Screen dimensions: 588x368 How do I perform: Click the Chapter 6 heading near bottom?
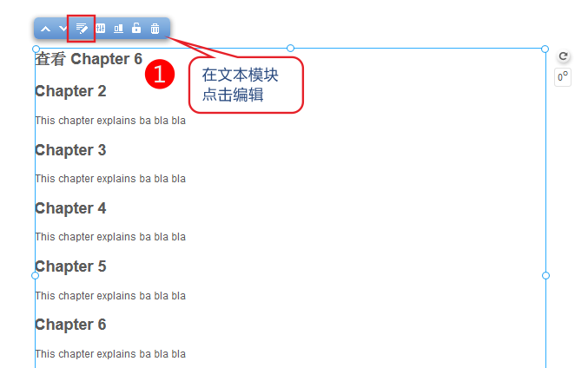(x=70, y=325)
